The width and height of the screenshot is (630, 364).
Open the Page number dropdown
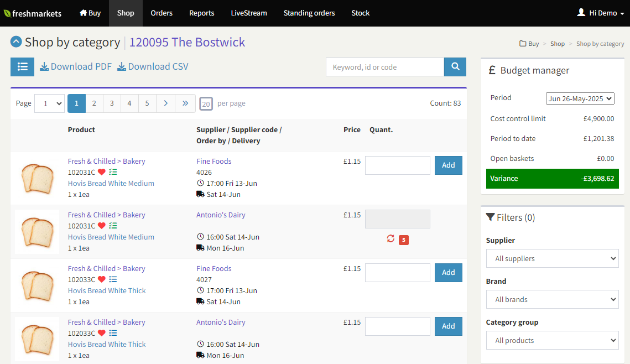point(49,103)
